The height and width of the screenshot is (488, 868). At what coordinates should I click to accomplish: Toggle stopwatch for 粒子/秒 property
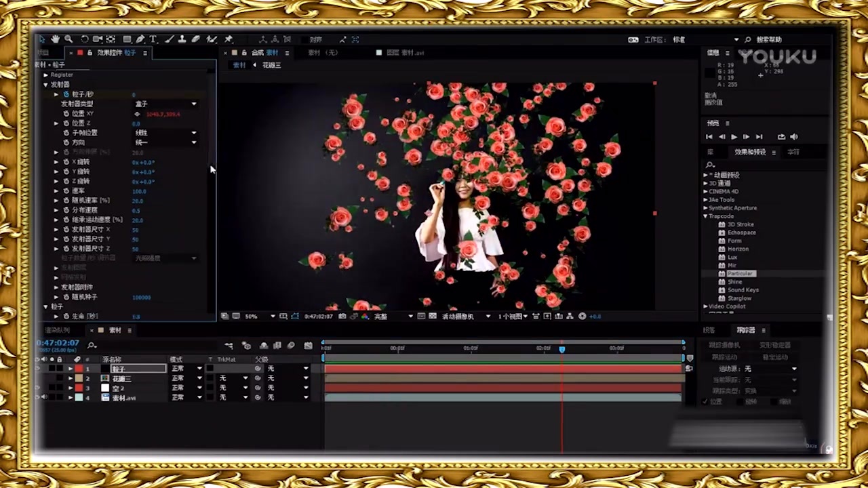[66, 95]
